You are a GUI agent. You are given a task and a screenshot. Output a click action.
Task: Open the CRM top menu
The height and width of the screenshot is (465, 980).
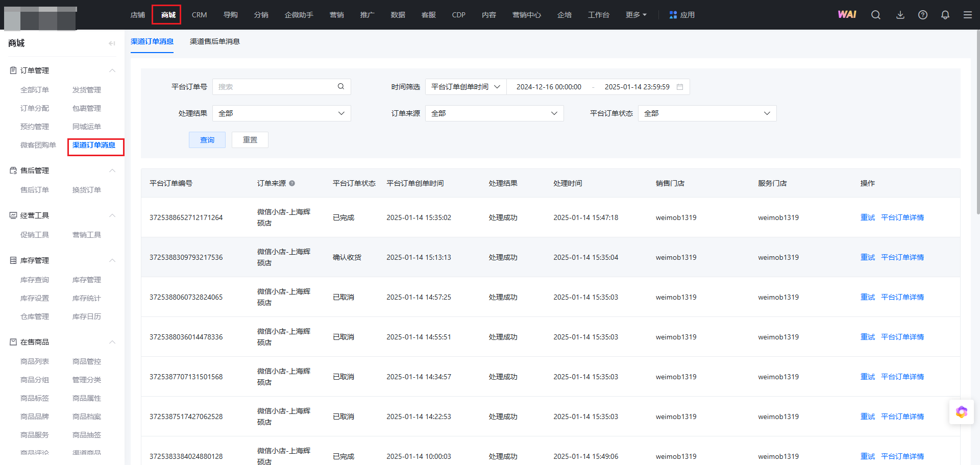point(199,15)
